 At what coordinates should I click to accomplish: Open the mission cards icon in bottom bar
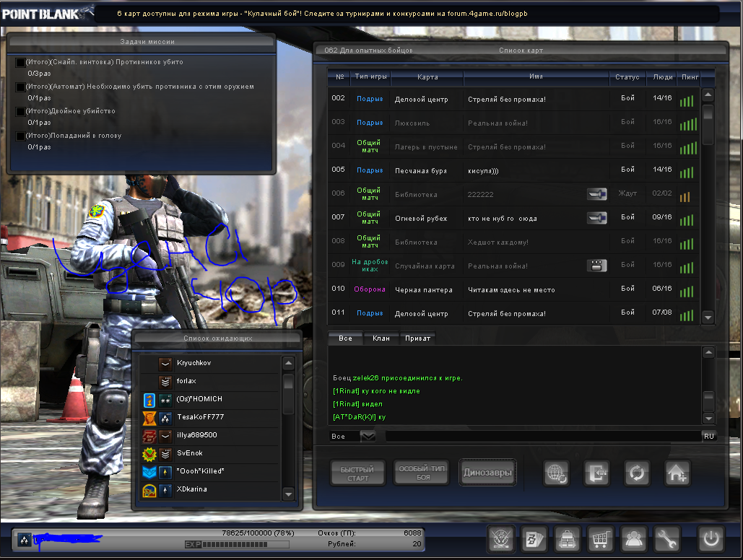point(534,539)
